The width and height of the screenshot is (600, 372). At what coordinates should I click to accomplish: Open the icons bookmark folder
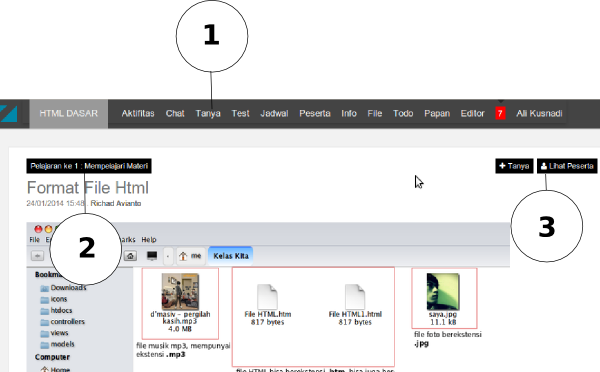click(x=54, y=299)
